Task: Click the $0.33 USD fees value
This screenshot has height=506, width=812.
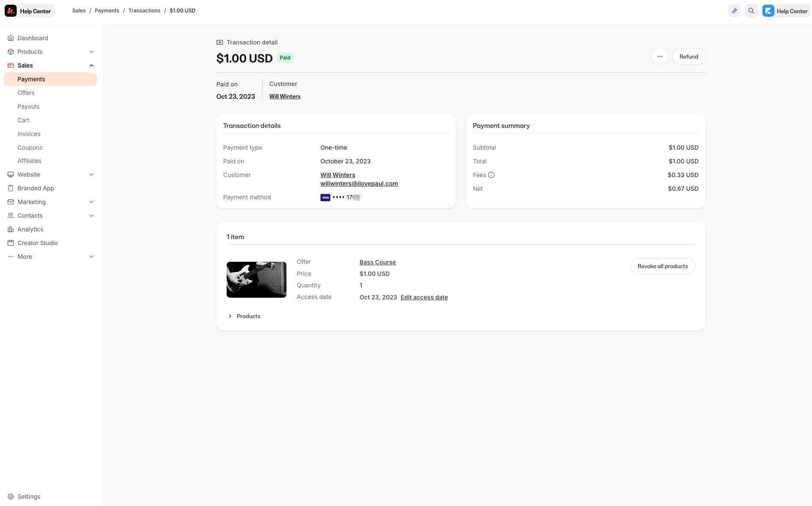Action: click(x=683, y=175)
